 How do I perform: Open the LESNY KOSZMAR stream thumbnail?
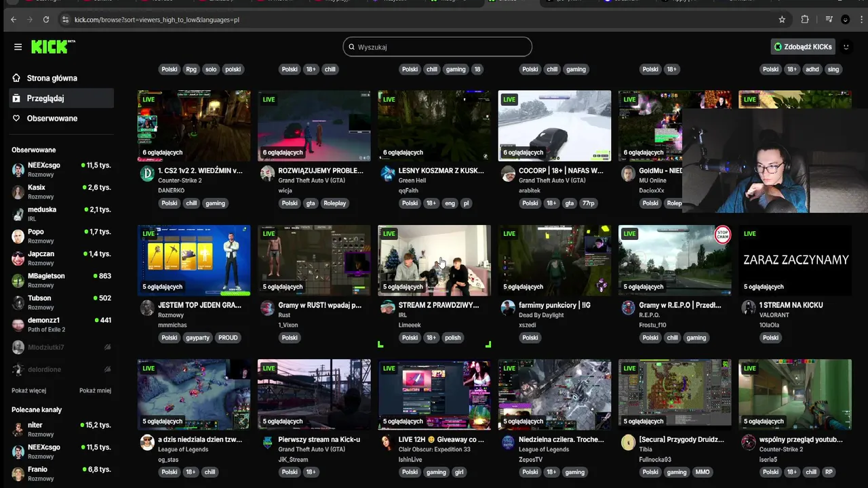(x=434, y=126)
